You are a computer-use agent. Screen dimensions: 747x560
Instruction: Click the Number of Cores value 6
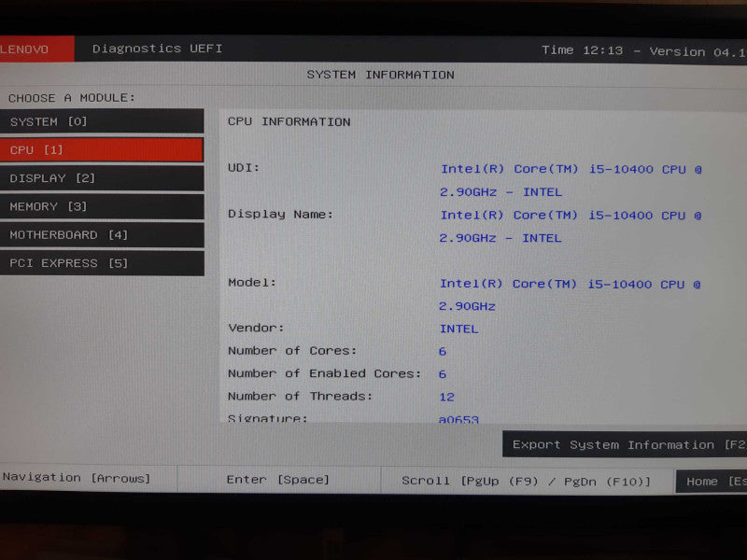point(443,352)
